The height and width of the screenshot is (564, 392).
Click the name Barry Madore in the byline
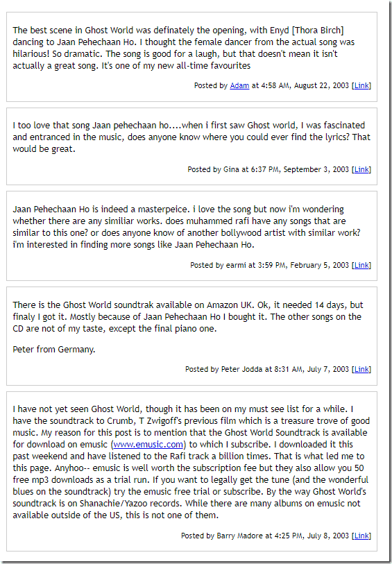[239, 536]
